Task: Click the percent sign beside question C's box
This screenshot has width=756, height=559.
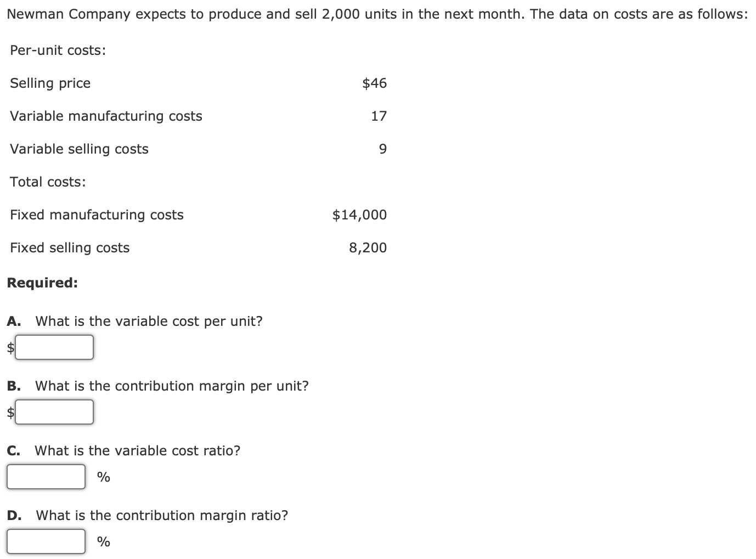Action: click(104, 476)
